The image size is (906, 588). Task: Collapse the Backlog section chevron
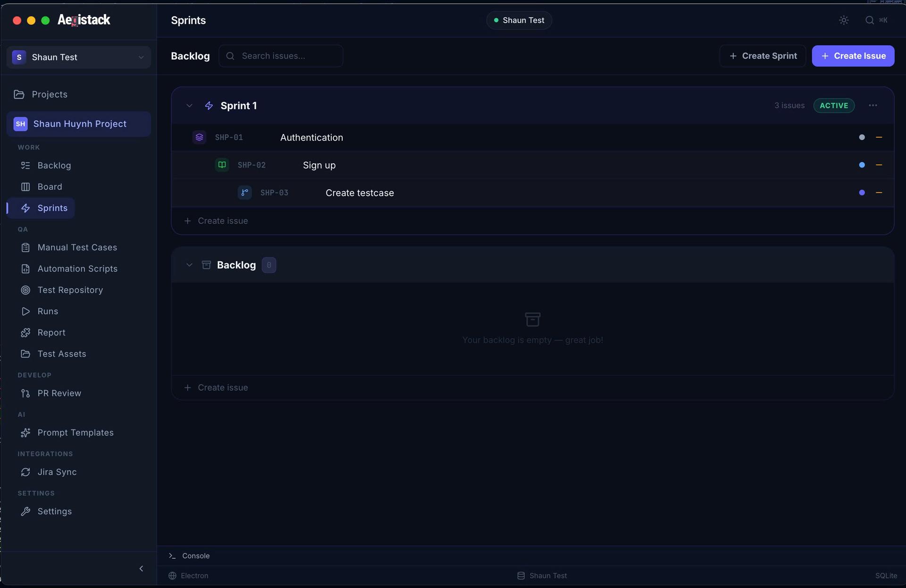click(x=189, y=265)
